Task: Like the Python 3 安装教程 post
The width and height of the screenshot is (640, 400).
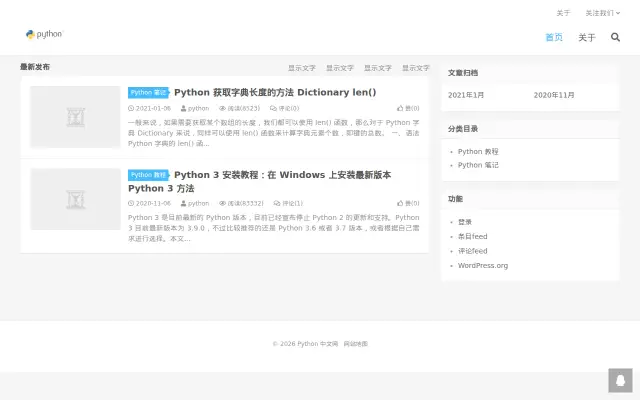Action: pyautogui.click(x=408, y=203)
